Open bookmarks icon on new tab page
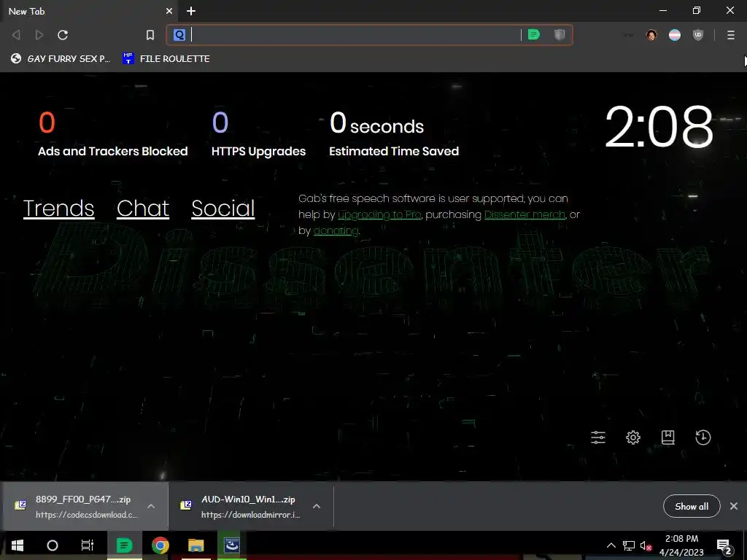The image size is (747, 560). (668, 437)
